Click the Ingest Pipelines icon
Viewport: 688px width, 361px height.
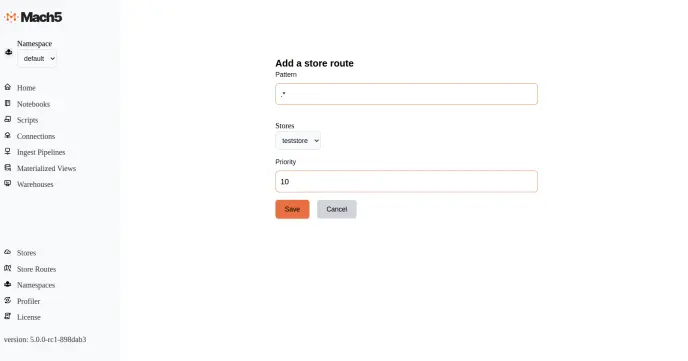7,151
